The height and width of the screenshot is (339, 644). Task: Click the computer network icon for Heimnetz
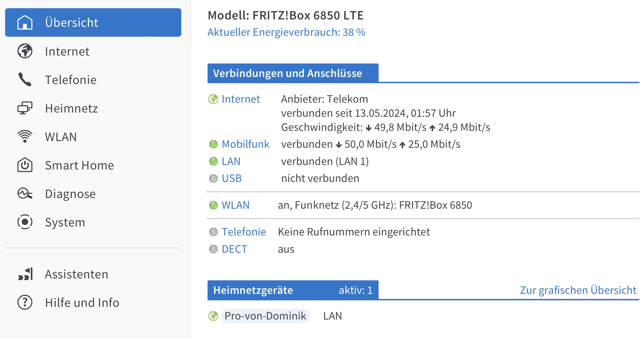click(x=25, y=108)
